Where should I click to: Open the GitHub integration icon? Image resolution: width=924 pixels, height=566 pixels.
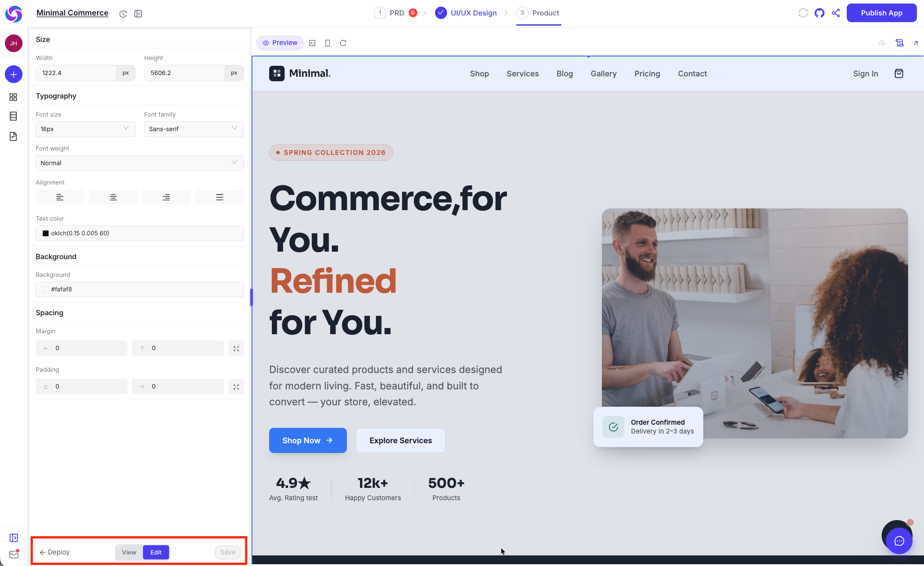pos(819,13)
